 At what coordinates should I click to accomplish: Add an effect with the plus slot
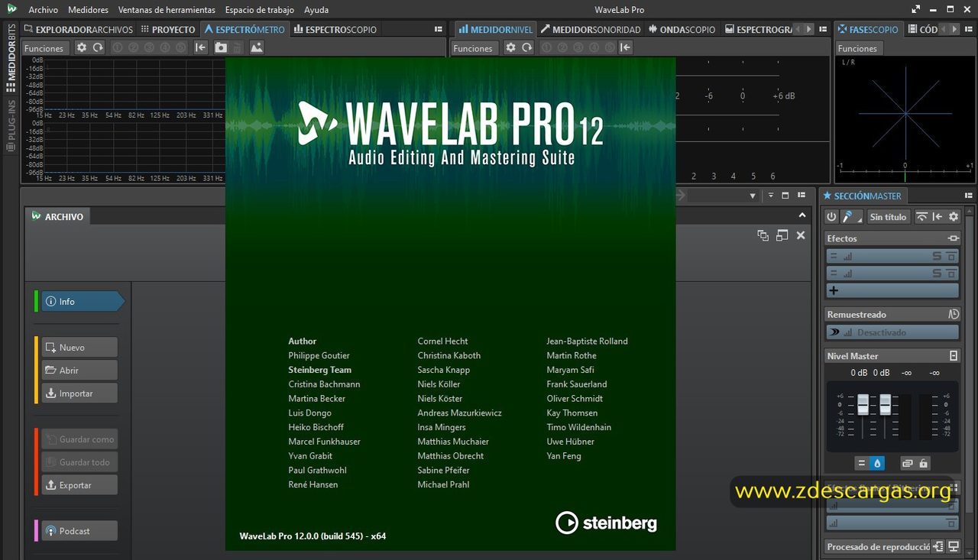(892, 291)
